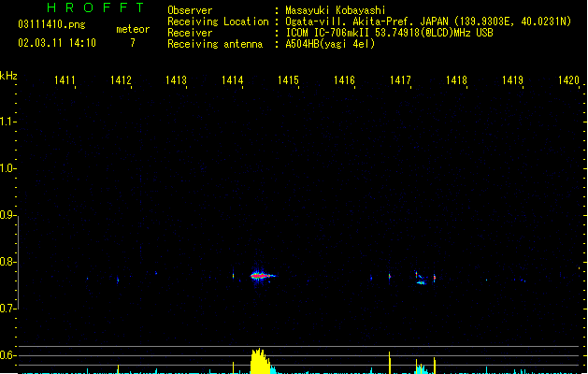Click the 1411 time axis marker
Image resolution: width=588 pixels, height=374 pixels.
pos(65,80)
